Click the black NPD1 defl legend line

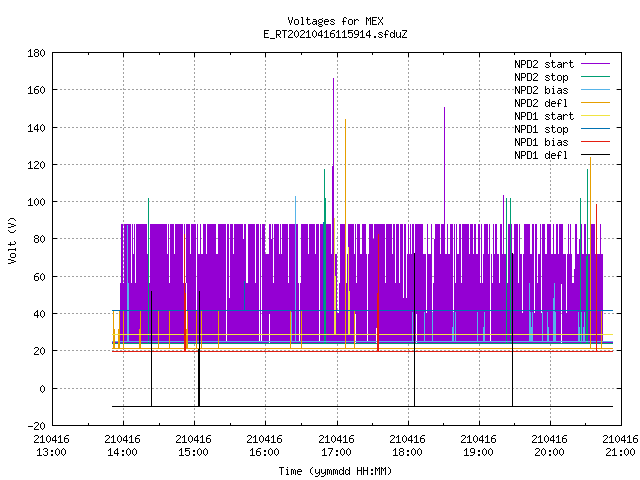tap(595, 155)
